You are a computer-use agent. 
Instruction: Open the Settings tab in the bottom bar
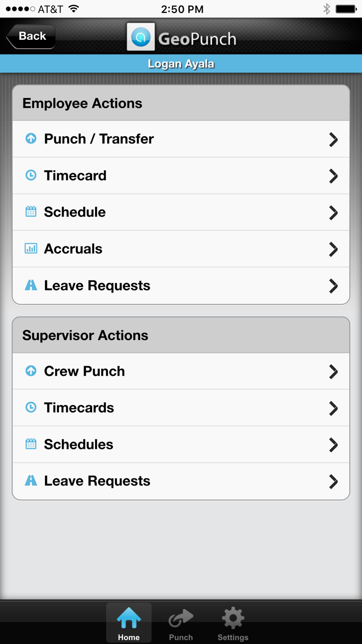(x=233, y=622)
